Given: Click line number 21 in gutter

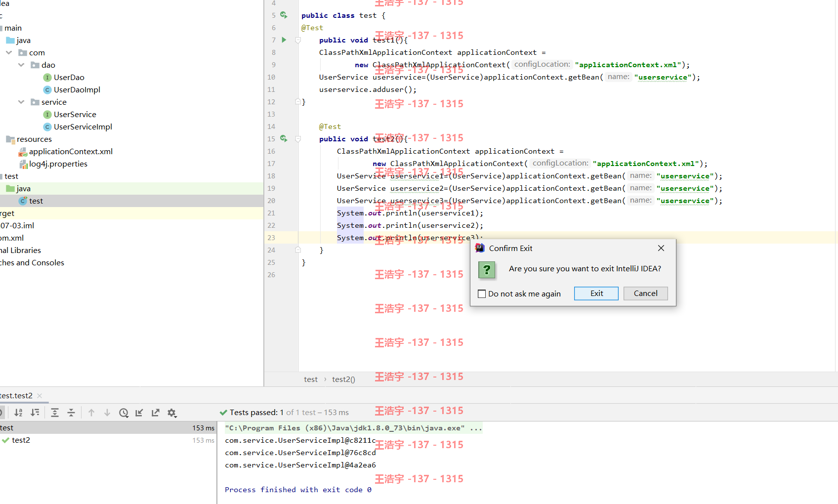Looking at the screenshot, I should [271, 213].
